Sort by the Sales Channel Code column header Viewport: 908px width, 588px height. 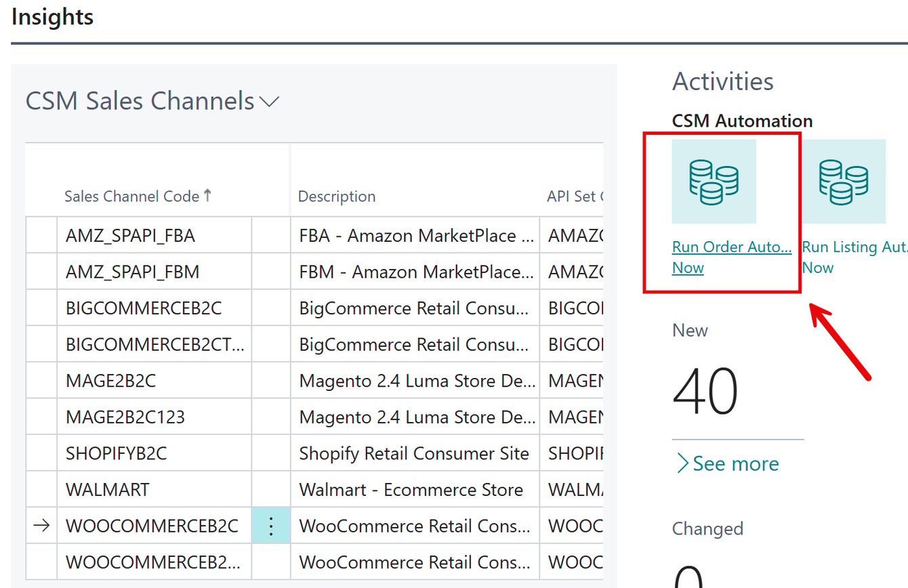coord(138,196)
